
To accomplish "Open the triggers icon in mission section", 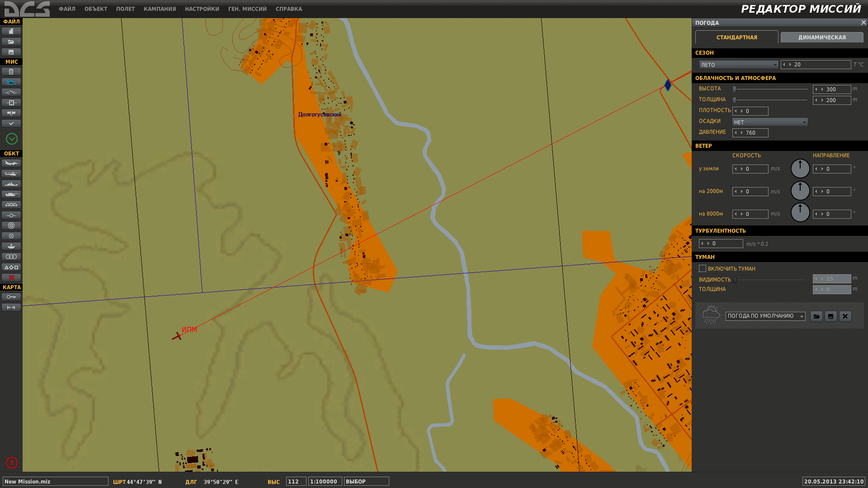I will pyautogui.click(x=11, y=92).
